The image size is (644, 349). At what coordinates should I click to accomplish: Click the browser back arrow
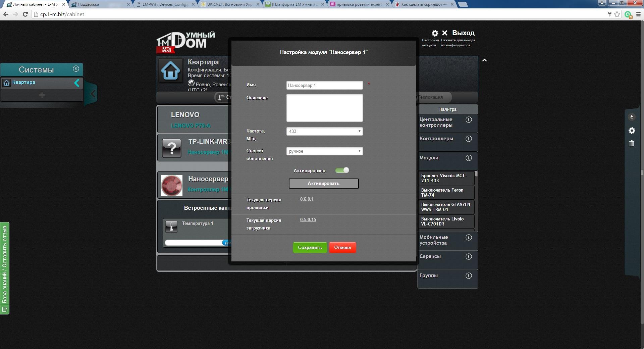[x=6, y=14]
